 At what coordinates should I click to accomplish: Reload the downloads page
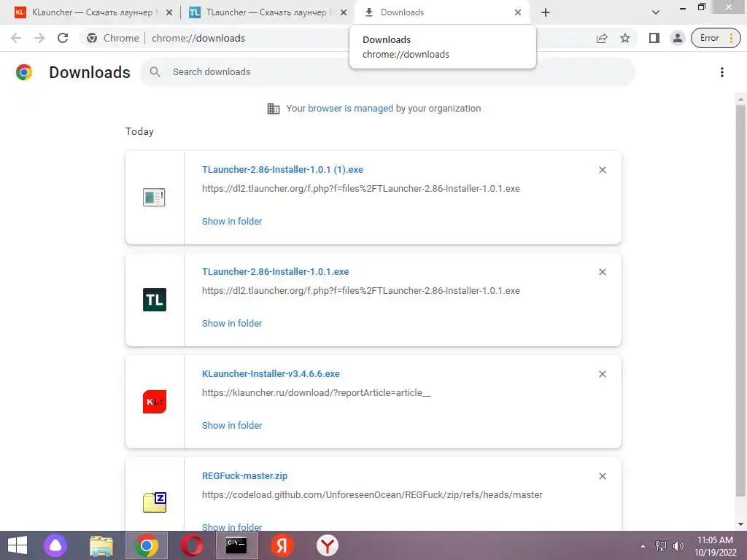pos(63,38)
